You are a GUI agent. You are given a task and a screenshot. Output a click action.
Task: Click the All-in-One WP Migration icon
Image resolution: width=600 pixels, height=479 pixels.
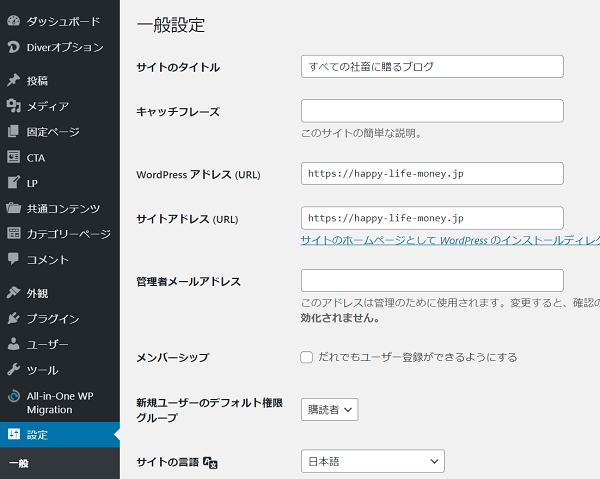click(x=13, y=396)
